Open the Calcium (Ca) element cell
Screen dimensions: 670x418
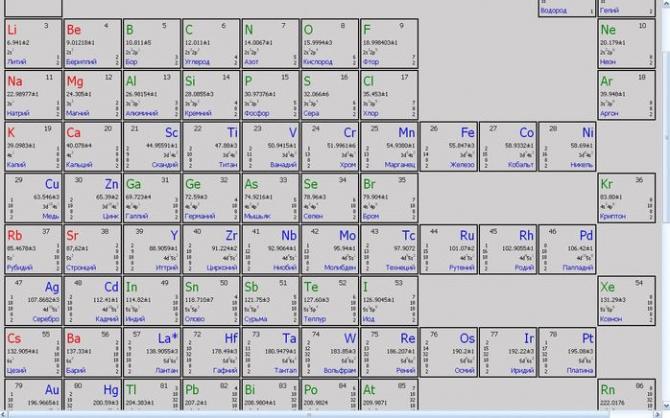click(92, 146)
